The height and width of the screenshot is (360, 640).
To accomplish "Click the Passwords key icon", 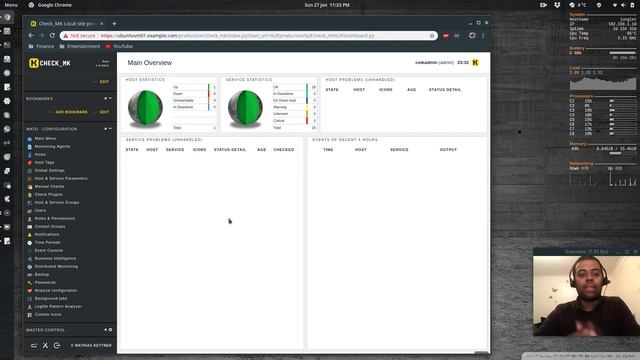I will tap(29, 282).
